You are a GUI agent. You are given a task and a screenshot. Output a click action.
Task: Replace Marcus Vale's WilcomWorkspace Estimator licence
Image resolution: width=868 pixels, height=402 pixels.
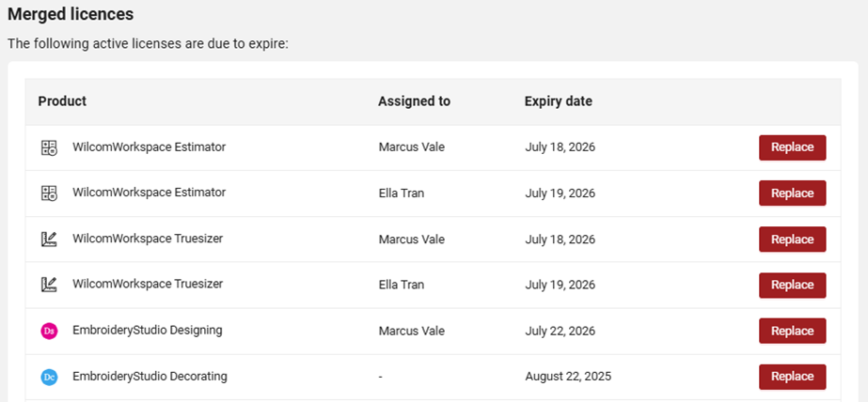(x=792, y=147)
